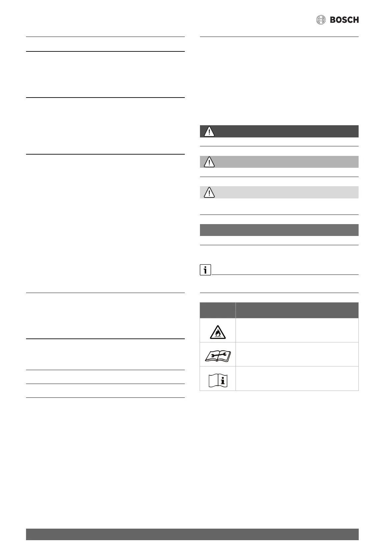The width and height of the screenshot is (392, 555).
Task: Click the solid gray banner without icon
Action: pos(279,230)
